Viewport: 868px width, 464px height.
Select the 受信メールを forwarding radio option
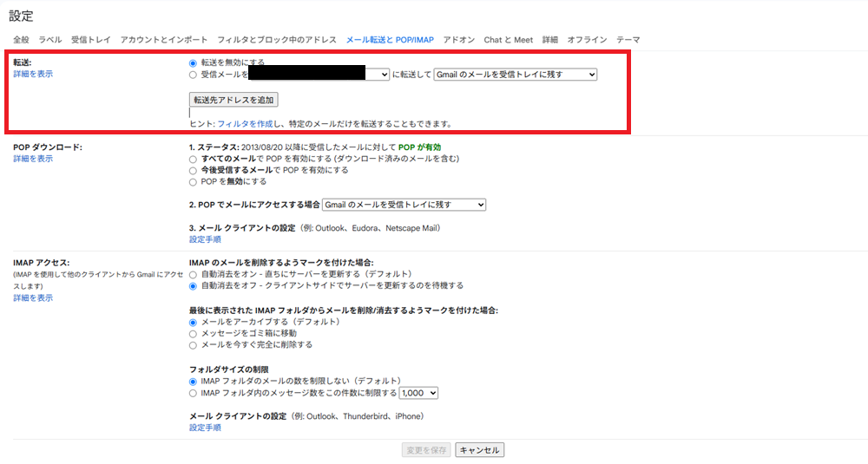193,75
